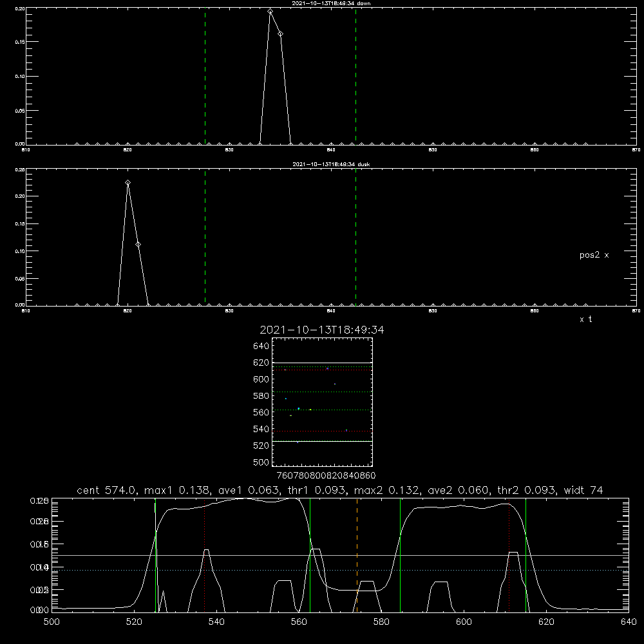
Task: Click the y-axis label 540 on the center plot
Action: coord(261,429)
